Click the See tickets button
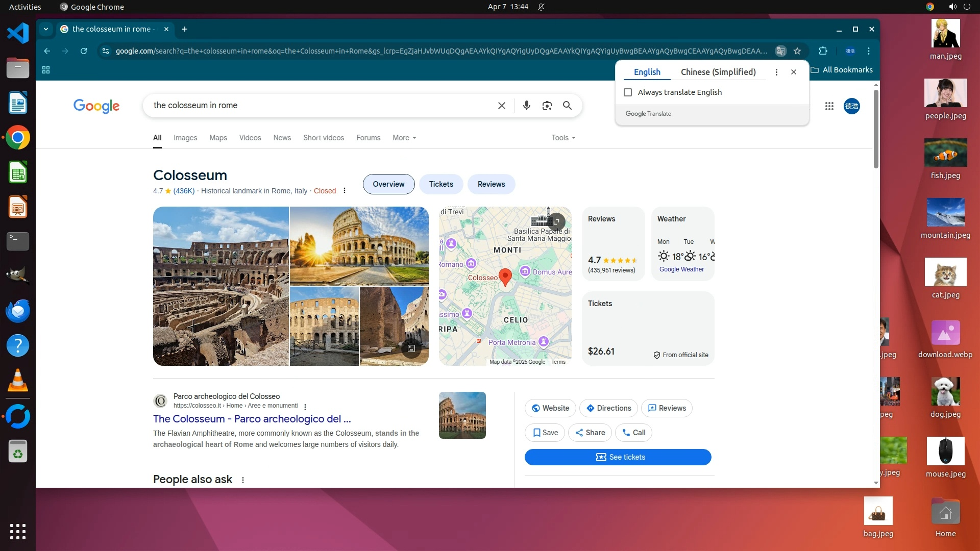The height and width of the screenshot is (551, 980). click(618, 457)
